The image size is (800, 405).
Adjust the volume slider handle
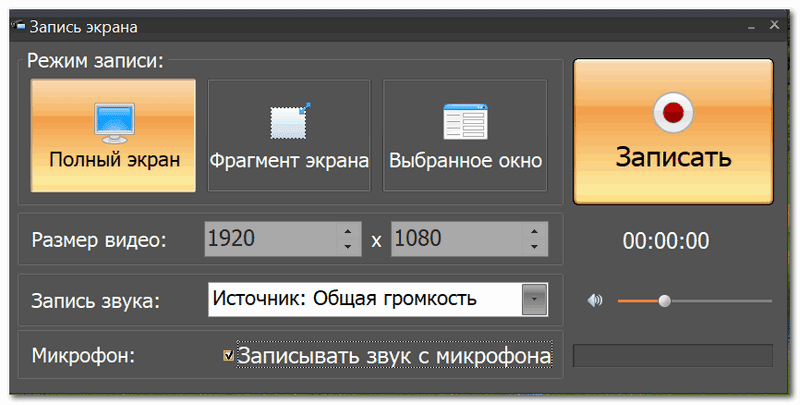[664, 301]
